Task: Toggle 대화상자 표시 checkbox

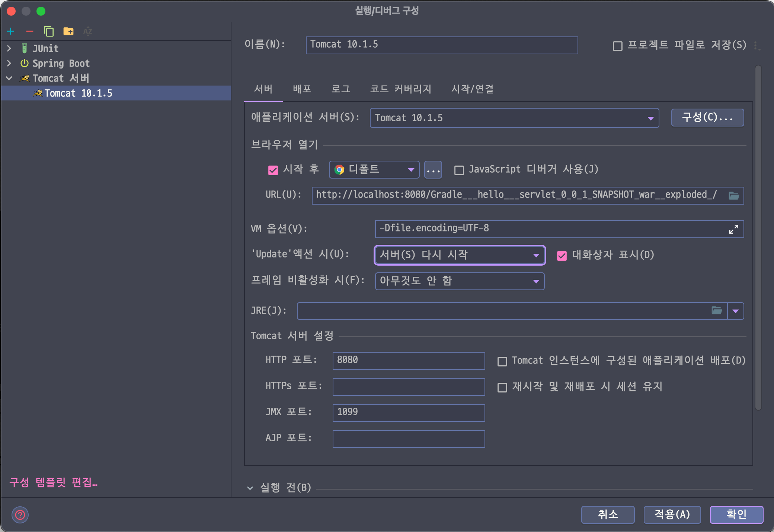Action: tap(562, 256)
